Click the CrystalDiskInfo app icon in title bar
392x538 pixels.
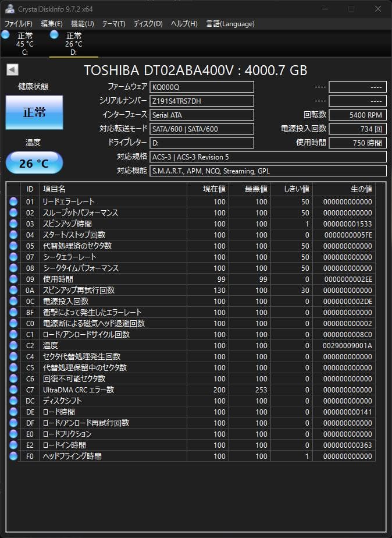[9, 9]
